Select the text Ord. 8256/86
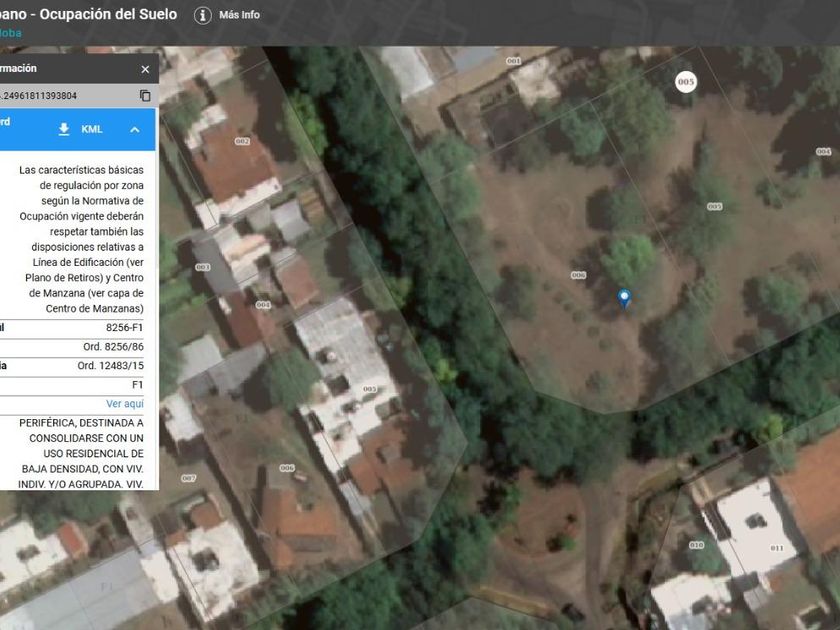Viewport: 840px width, 630px height. pyautogui.click(x=113, y=347)
